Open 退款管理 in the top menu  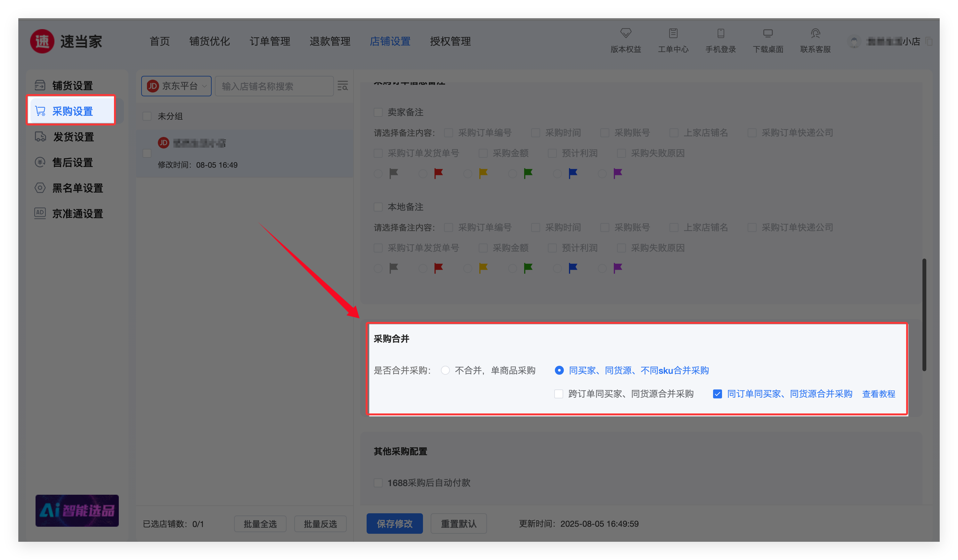[329, 41]
